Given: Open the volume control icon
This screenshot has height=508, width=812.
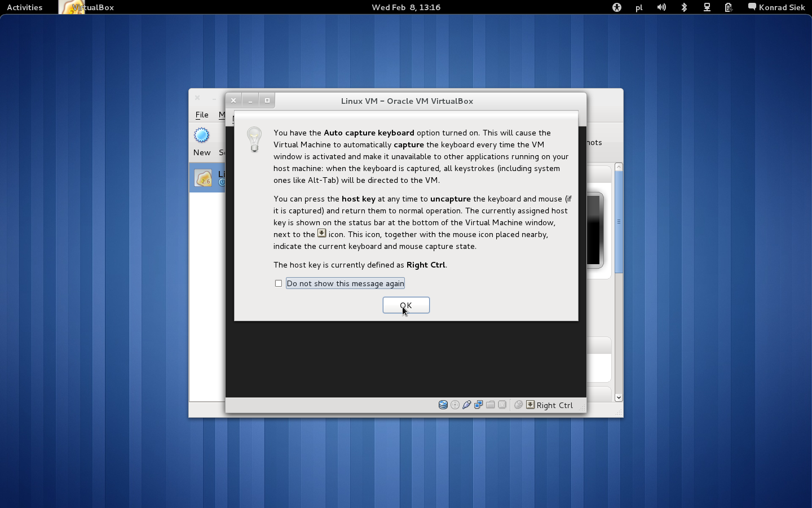Looking at the screenshot, I should pos(661,7).
